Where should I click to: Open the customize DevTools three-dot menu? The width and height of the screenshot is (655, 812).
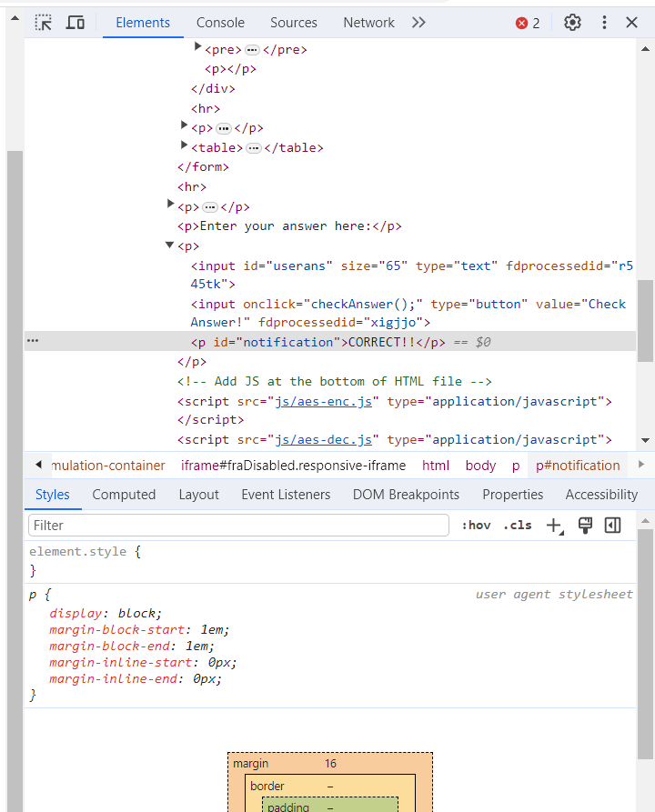click(x=604, y=22)
